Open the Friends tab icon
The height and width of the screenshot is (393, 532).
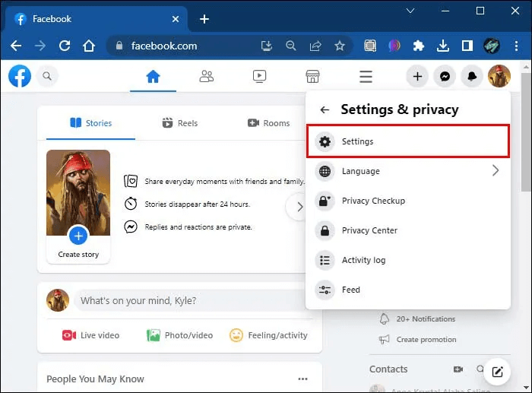click(x=206, y=76)
